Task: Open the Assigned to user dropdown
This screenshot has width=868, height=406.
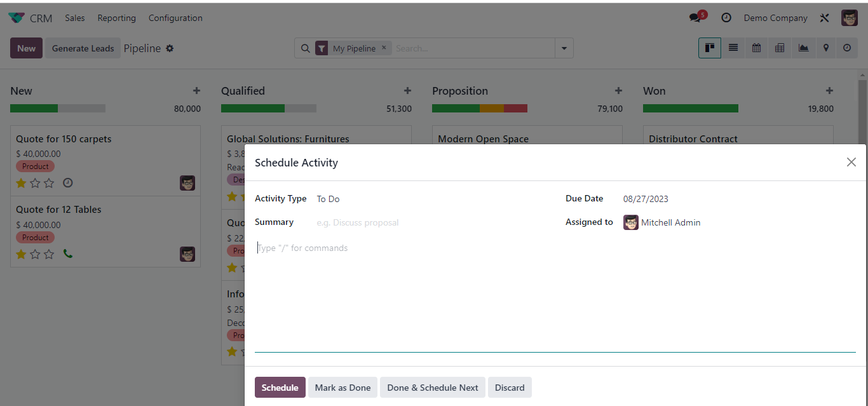Action: tap(737, 222)
